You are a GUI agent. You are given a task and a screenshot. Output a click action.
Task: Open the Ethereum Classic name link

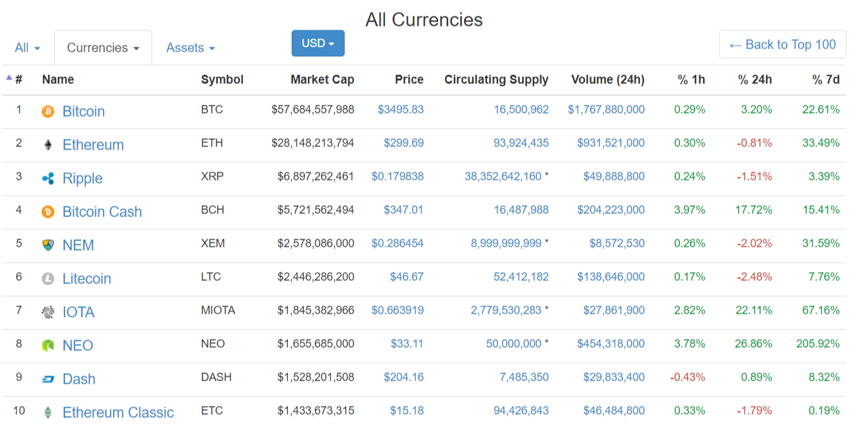click(118, 413)
